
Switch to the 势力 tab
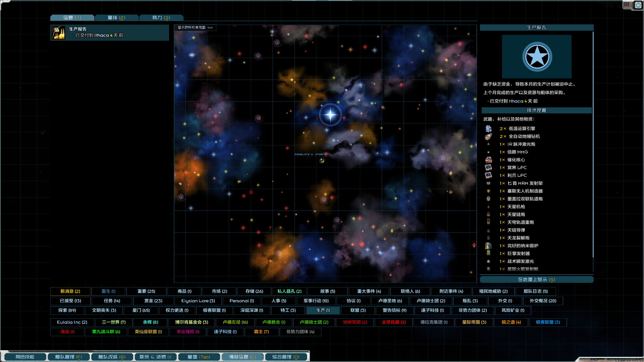(x=161, y=18)
